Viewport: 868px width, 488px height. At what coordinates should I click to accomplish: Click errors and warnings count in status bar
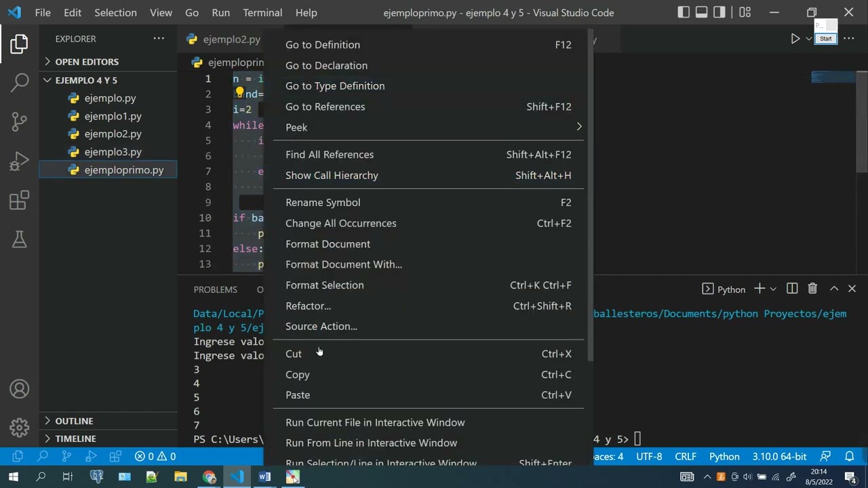(x=155, y=456)
